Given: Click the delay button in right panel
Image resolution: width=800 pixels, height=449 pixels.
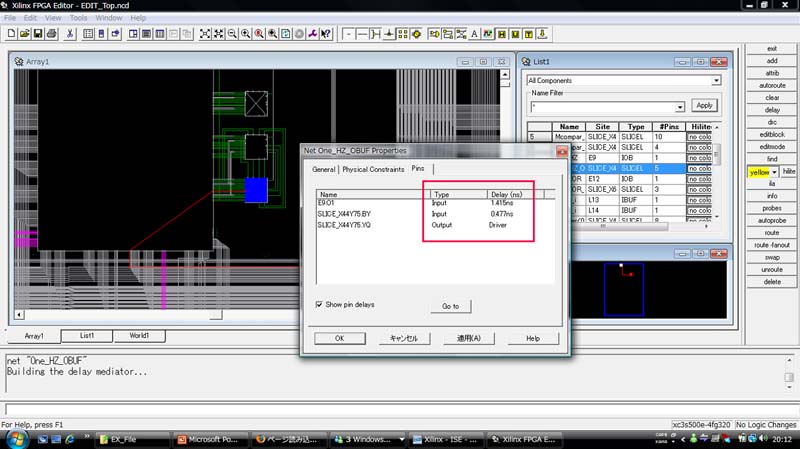Looking at the screenshot, I should pyautogui.click(x=772, y=110).
